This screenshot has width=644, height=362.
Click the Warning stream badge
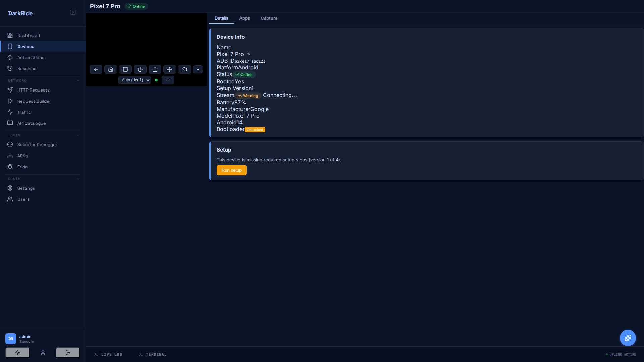(248, 96)
